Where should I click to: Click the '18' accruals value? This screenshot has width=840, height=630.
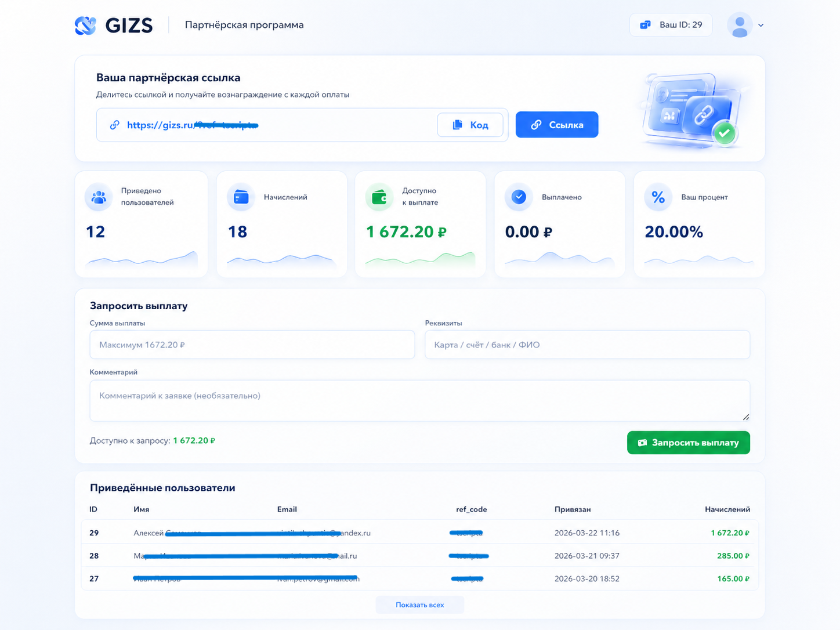237,232
